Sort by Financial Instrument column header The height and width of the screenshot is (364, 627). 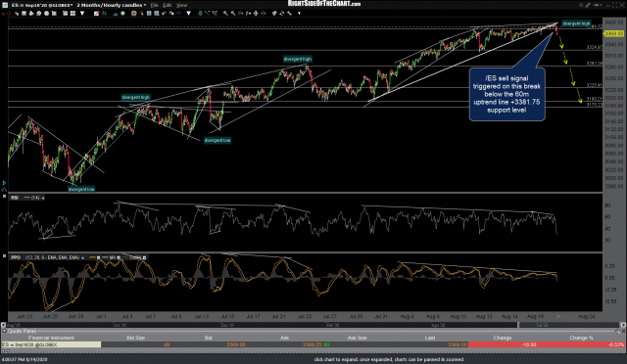click(x=51, y=338)
